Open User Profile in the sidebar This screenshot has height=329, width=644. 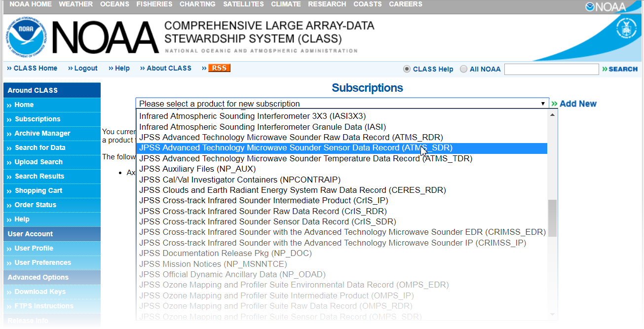coord(52,248)
